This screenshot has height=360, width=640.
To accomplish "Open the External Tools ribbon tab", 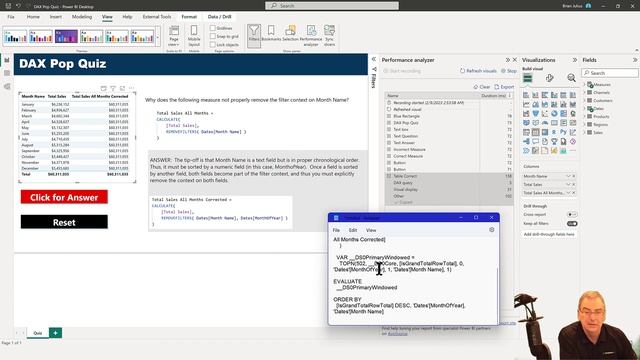I will click(157, 17).
